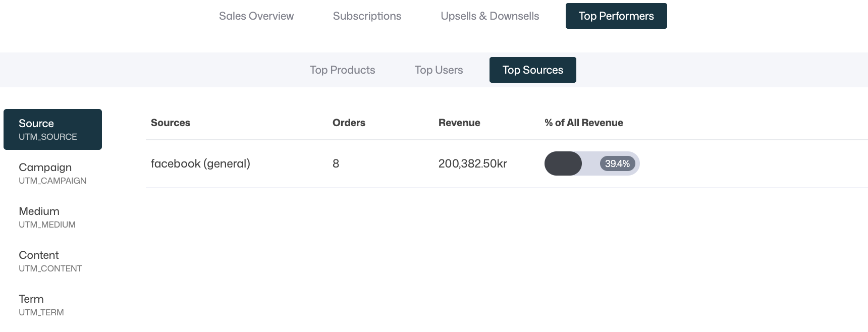Select Source UTM_SOURCE in the sidebar
This screenshot has width=868, height=332.
[x=52, y=130]
